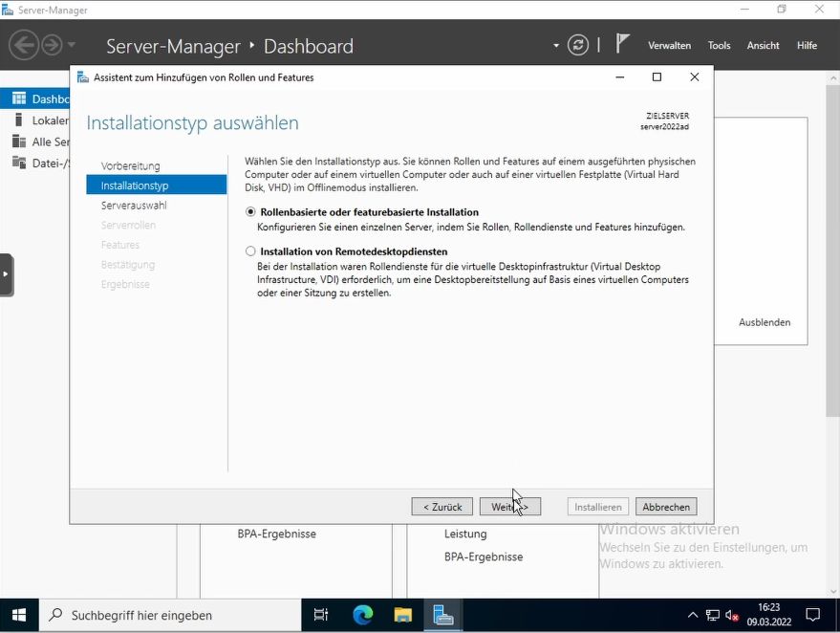840x633 pixels.
Task: Click the Lokaler Server sidebar icon
Action: [19, 120]
